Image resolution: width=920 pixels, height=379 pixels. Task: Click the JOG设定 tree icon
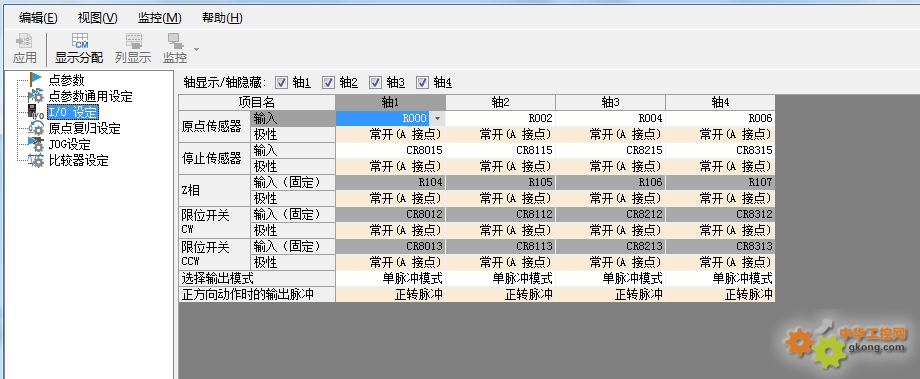tap(36, 144)
